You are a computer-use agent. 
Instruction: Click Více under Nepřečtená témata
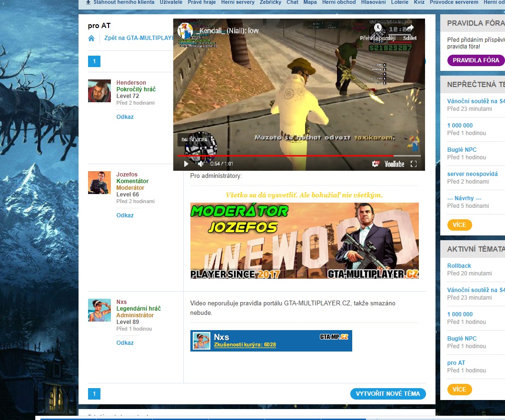pyautogui.click(x=459, y=225)
